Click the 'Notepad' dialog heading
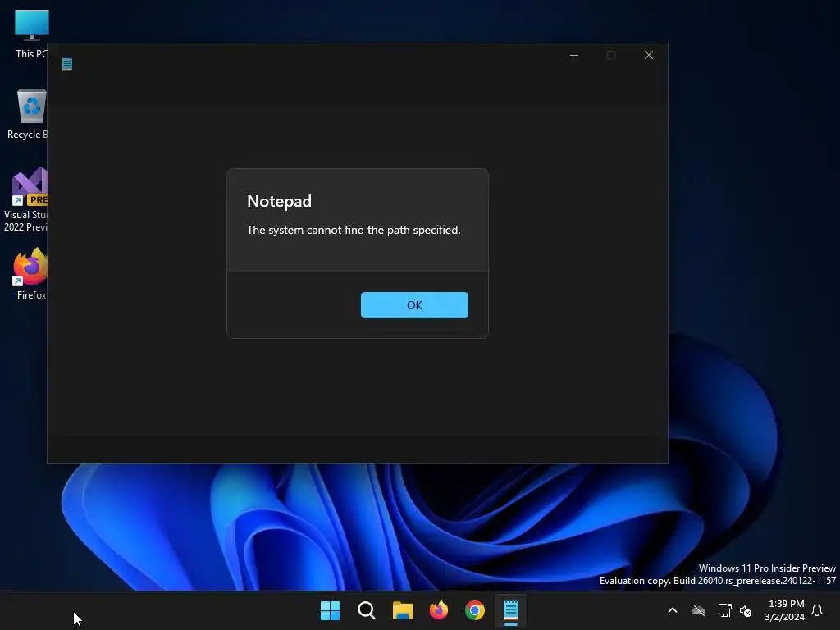840x630 pixels. point(279,201)
